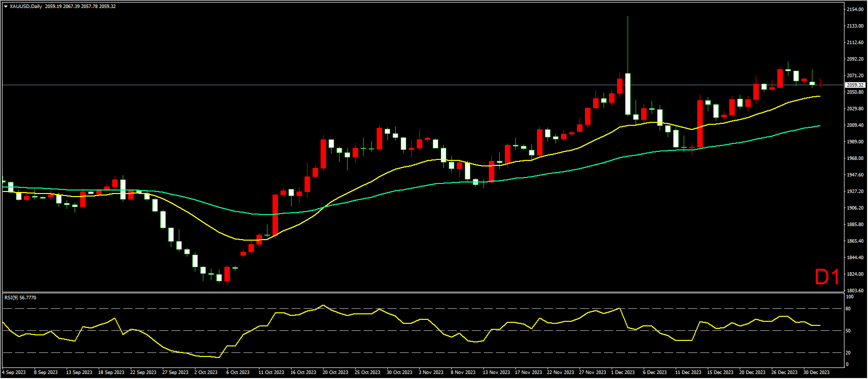Viewport: 868px width, 379px height.
Task: Click the 15 Dec 2023 date label
Action: tap(720, 372)
